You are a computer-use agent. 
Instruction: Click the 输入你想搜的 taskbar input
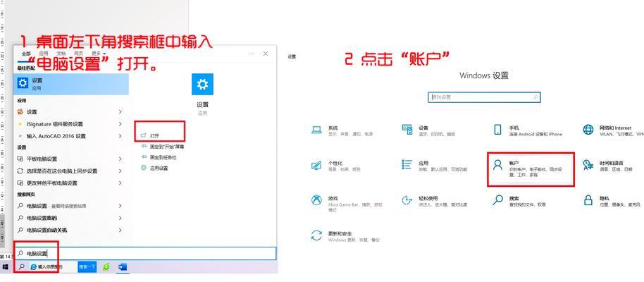[x=54, y=267]
